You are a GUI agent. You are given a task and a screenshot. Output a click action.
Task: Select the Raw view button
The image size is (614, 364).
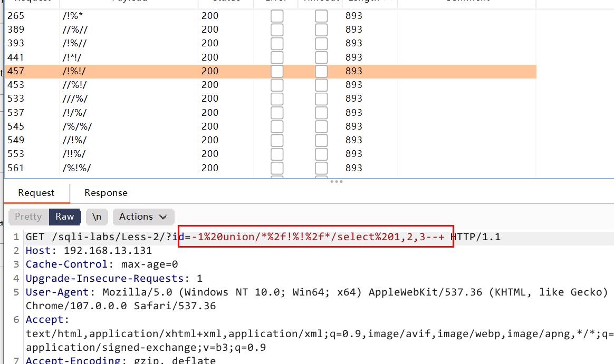(65, 217)
